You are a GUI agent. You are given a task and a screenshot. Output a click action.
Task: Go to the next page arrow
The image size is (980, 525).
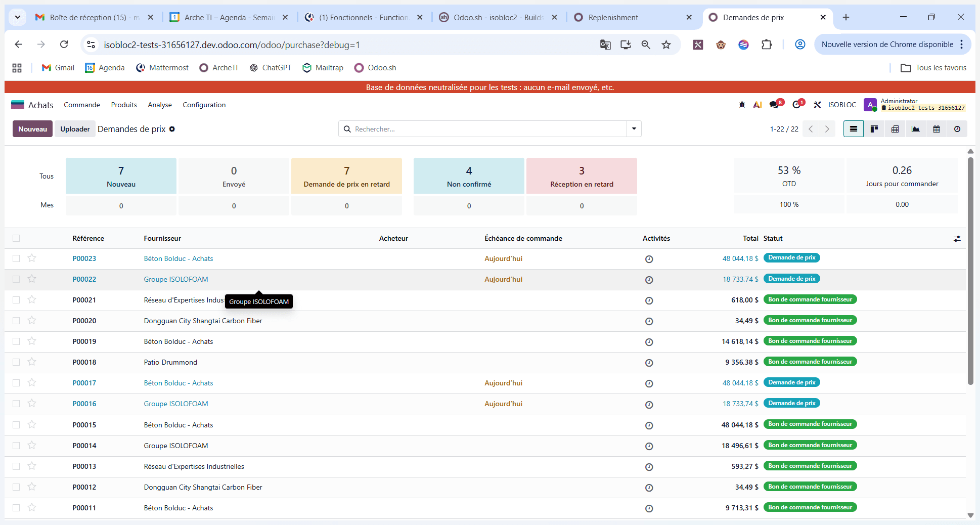(x=827, y=129)
